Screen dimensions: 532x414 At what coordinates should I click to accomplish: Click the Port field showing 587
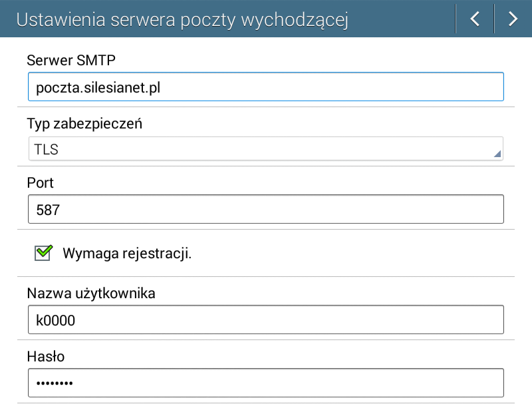265,209
